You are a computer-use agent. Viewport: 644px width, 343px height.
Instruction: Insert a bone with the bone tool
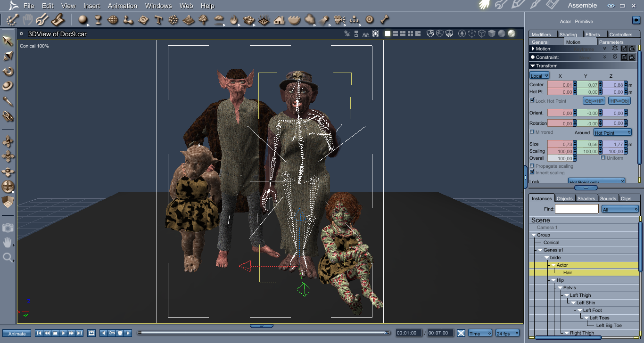click(x=385, y=20)
